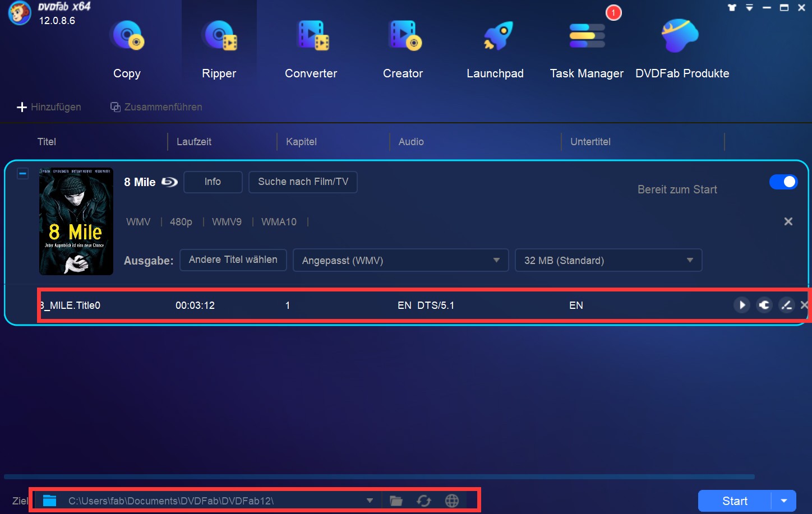The width and height of the screenshot is (812, 514).
Task: Remove the 8_MILE.Title0 row
Action: pyautogui.click(x=804, y=305)
